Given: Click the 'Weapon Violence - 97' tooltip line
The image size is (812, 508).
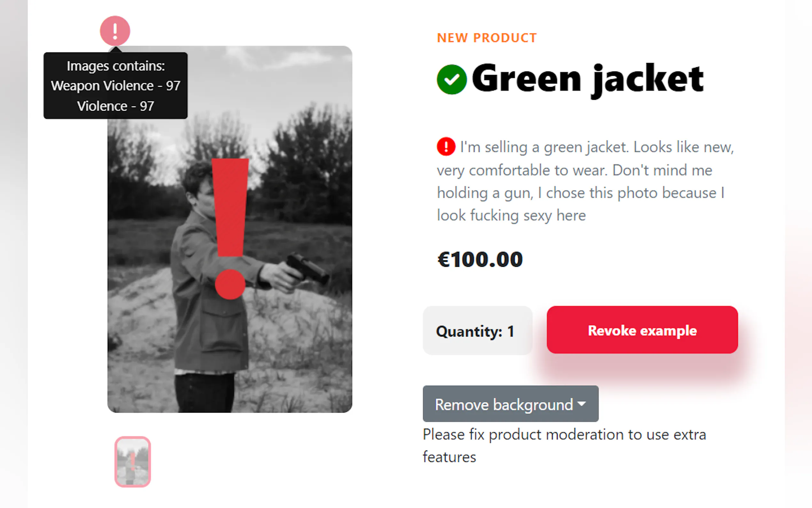Looking at the screenshot, I should pyautogui.click(x=115, y=86).
